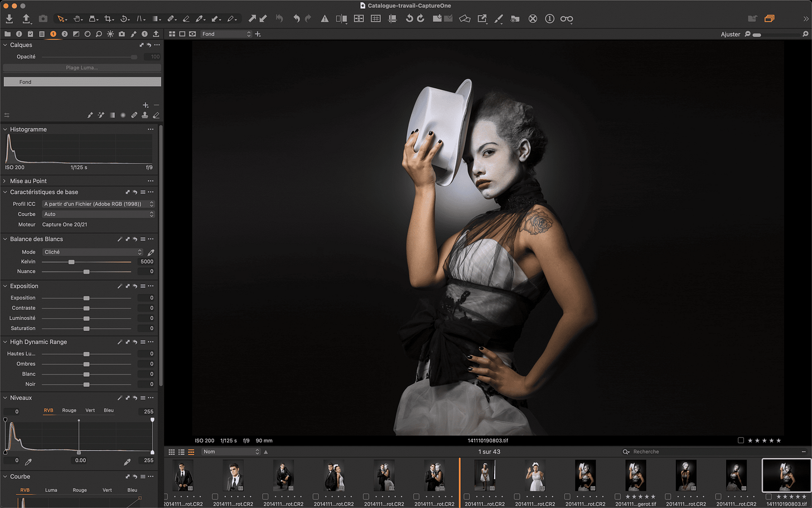Pick white balance with the eyedropper icon
This screenshot has width=812, height=508.
click(151, 252)
